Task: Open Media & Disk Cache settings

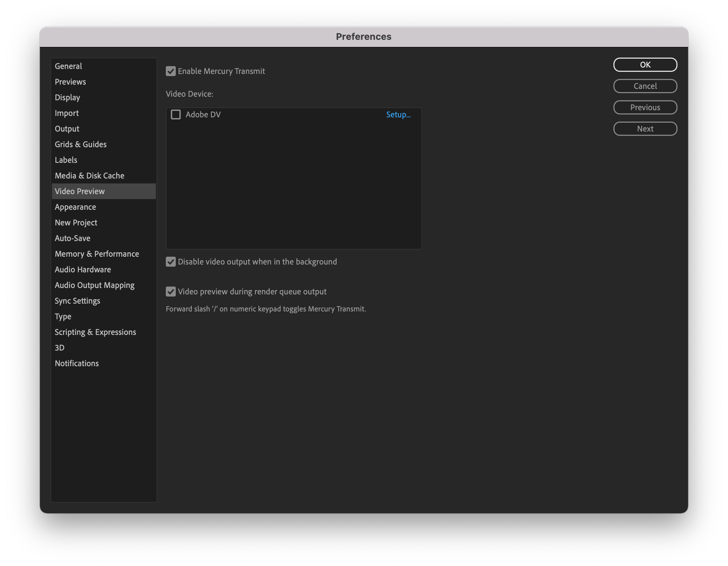Action: [x=89, y=175]
